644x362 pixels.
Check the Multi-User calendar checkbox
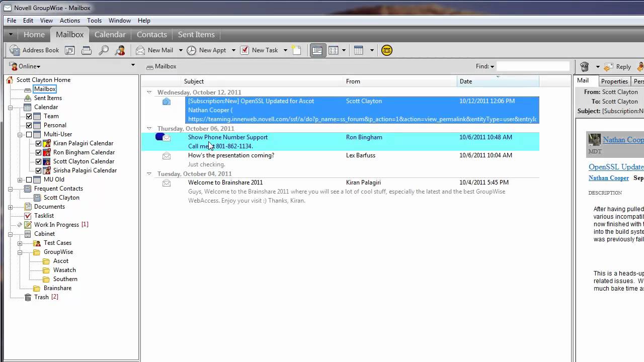29,134
